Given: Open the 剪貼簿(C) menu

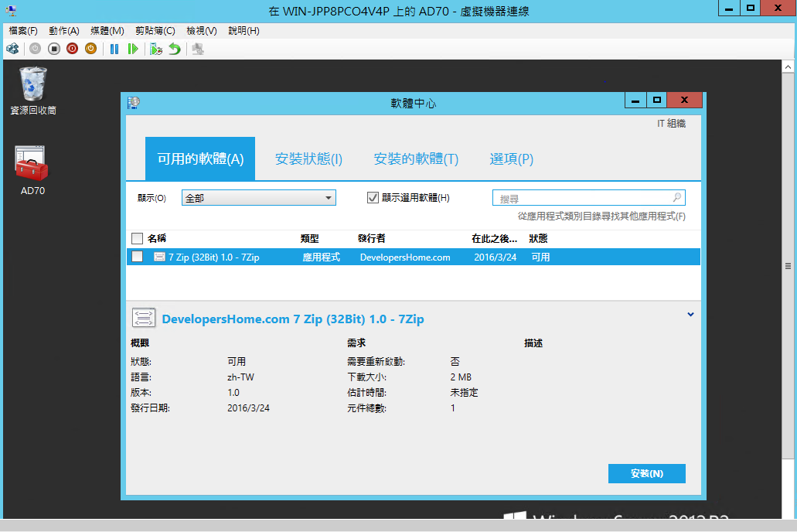Looking at the screenshot, I should pos(155,30).
